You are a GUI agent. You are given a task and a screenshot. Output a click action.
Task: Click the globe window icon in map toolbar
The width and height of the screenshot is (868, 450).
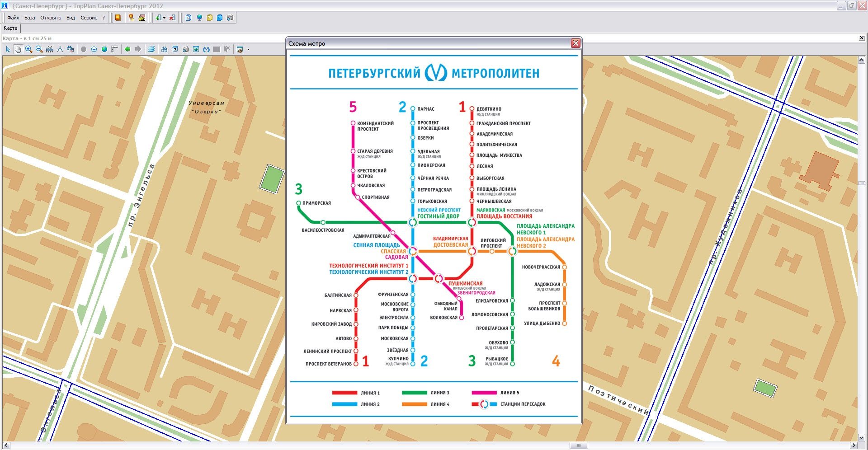(x=196, y=49)
